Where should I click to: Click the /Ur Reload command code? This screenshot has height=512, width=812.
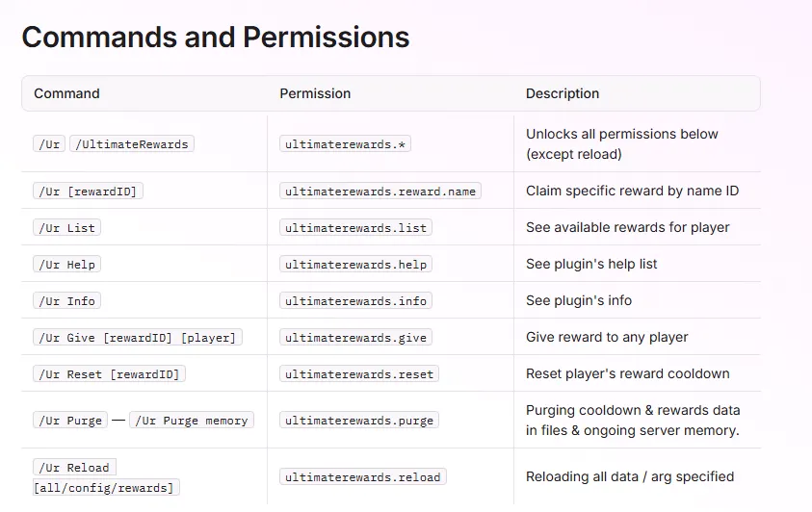pyautogui.click(x=75, y=467)
